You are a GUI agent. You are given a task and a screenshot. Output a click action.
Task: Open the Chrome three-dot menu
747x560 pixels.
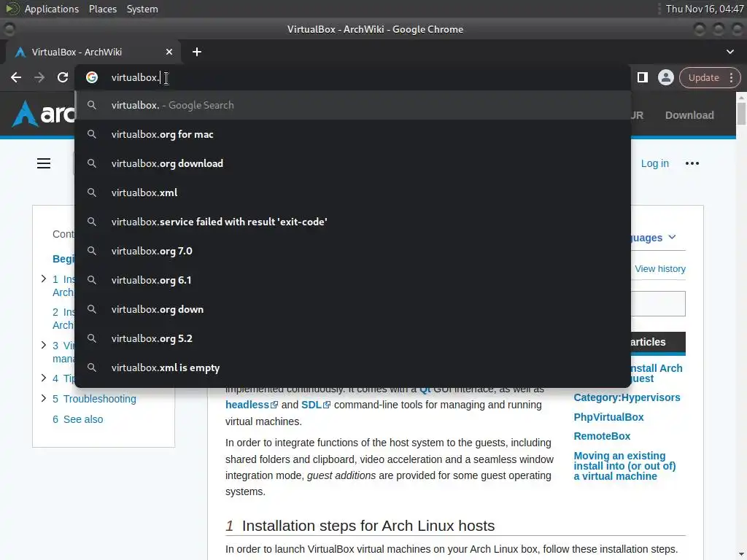coord(731,77)
